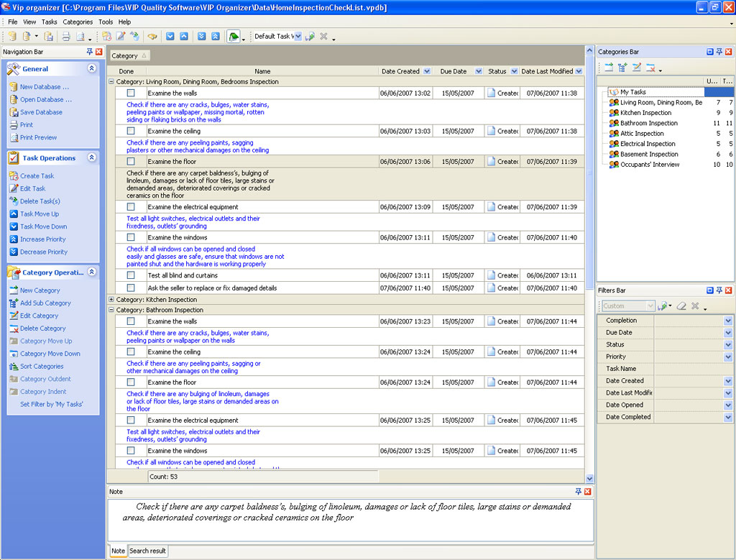Click the delete category icon in Categories Bar
The width and height of the screenshot is (736, 560).
pos(650,68)
